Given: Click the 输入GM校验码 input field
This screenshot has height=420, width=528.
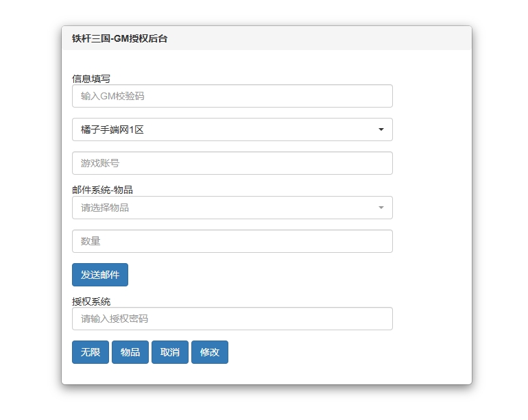Looking at the screenshot, I should [x=232, y=96].
